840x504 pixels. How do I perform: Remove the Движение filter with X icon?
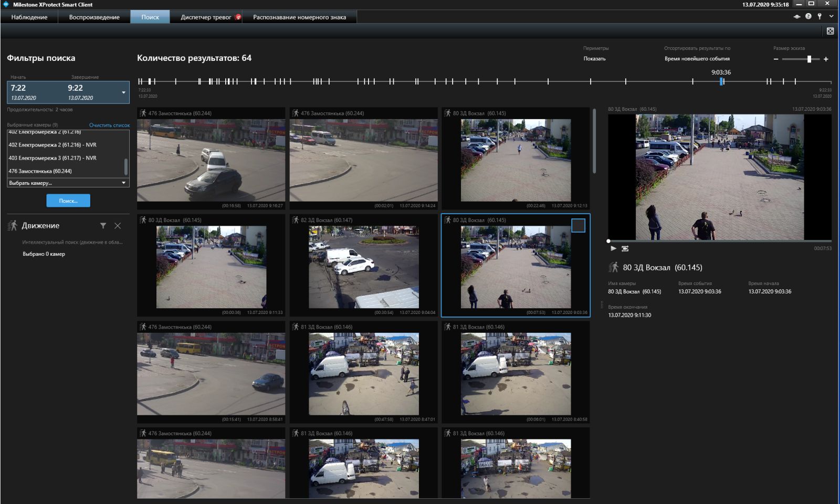click(118, 226)
